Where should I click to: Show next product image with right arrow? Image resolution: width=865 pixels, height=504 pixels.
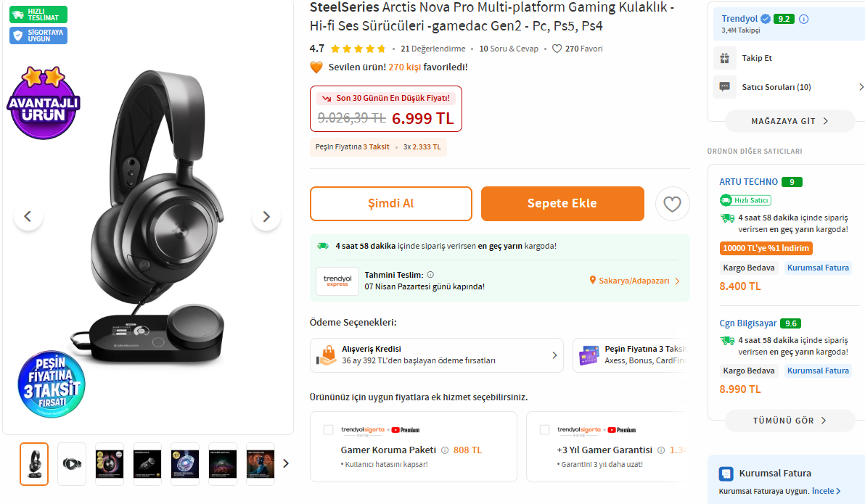pyautogui.click(x=266, y=216)
